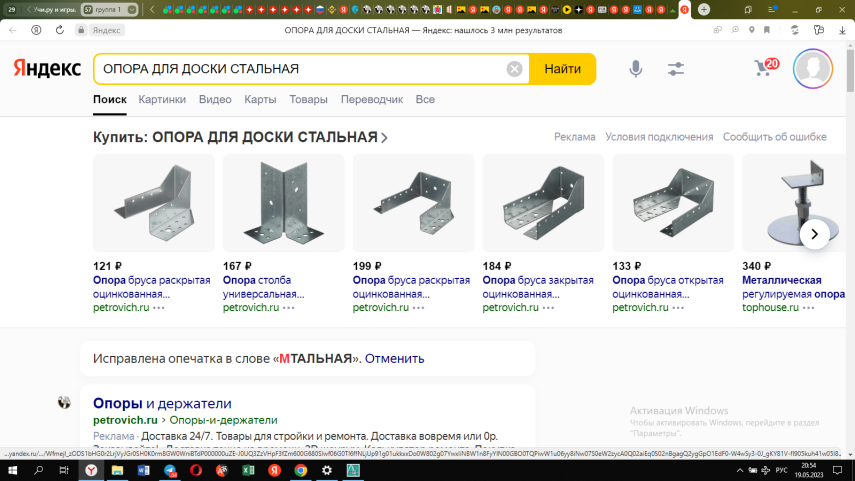
Task: Open Excel from the taskbar
Action: pyautogui.click(x=248, y=470)
